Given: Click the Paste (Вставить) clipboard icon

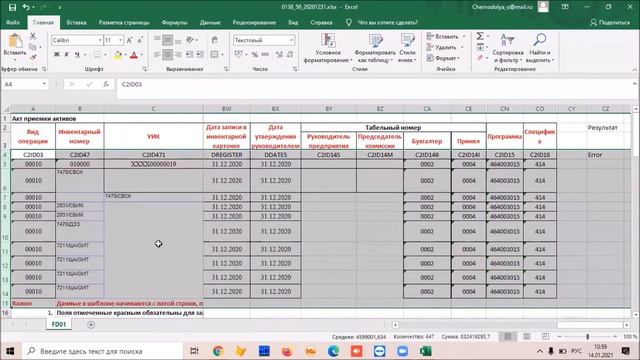Looking at the screenshot, I should (15, 41).
